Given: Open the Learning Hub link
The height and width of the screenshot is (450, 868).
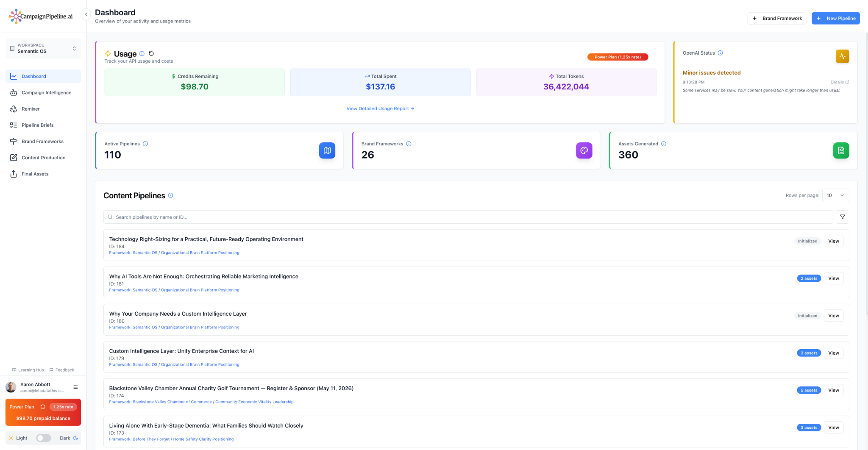Looking at the screenshot, I should 28,370.
